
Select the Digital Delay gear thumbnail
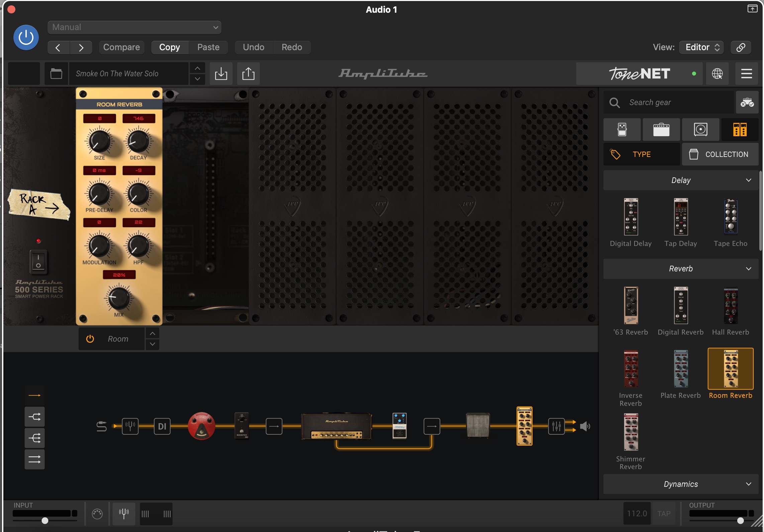[x=631, y=217]
